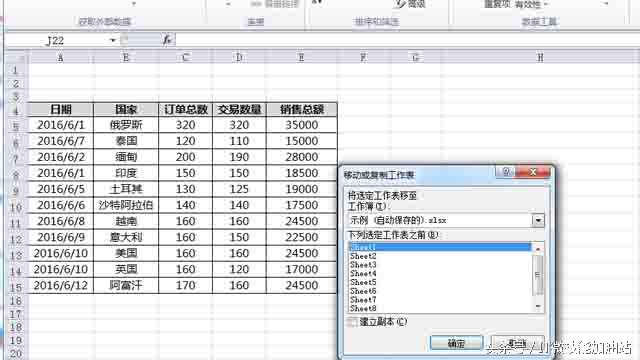Select row 15 header
This screenshot has height=360, width=640.
(x=16, y=287)
